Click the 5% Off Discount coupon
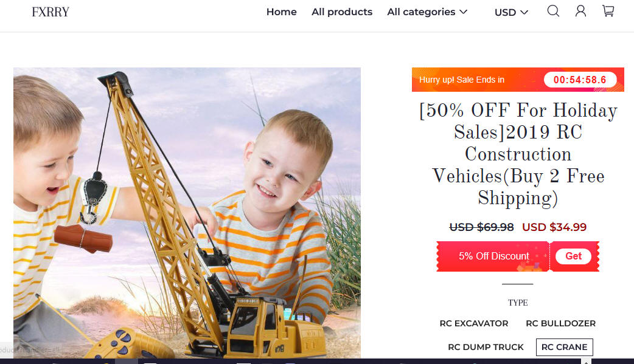The height and width of the screenshot is (364, 634). pos(493,256)
